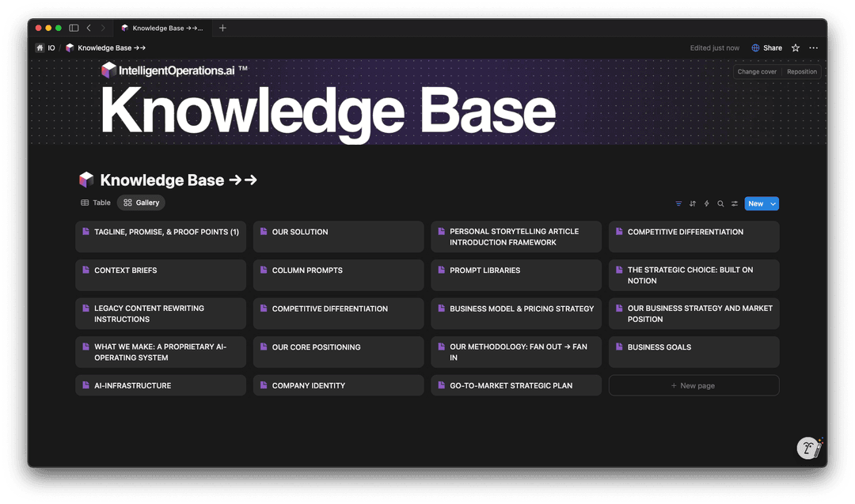Open the page options ellipsis menu

[814, 47]
